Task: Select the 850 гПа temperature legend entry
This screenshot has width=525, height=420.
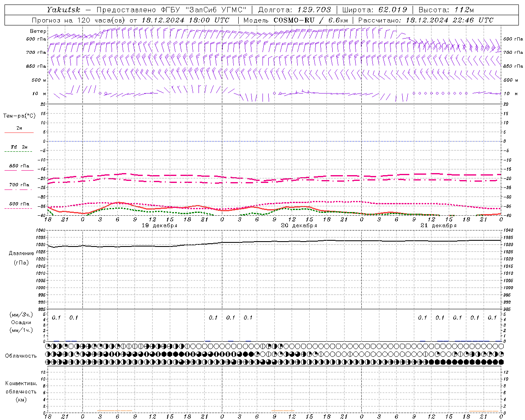Action: click(x=19, y=166)
